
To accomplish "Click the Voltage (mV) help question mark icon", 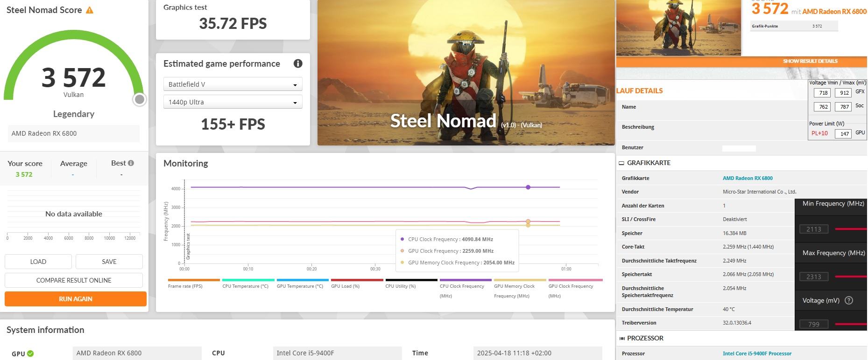I will [849, 300].
